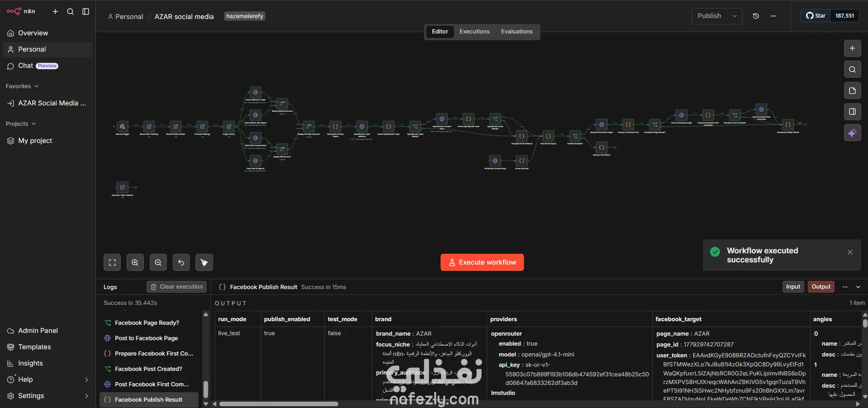
Task: Select the Brand Profile & Rules node
Action: 175,127
